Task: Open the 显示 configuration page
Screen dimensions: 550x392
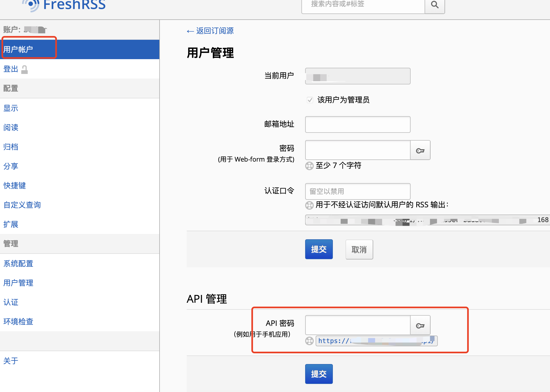Action: pyautogui.click(x=11, y=108)
